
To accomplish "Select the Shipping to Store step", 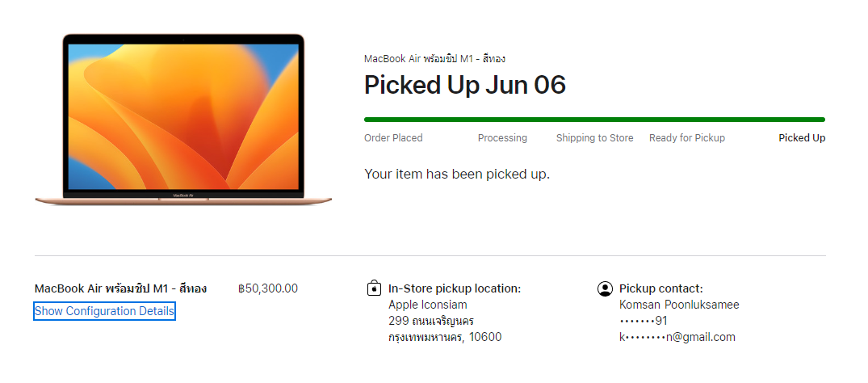I will 594,138.
